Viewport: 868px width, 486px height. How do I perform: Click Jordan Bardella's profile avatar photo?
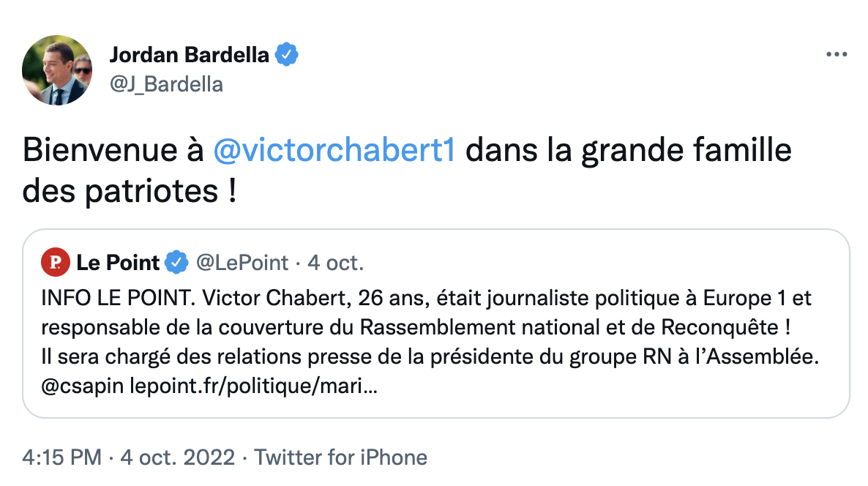tap(57, 69)
